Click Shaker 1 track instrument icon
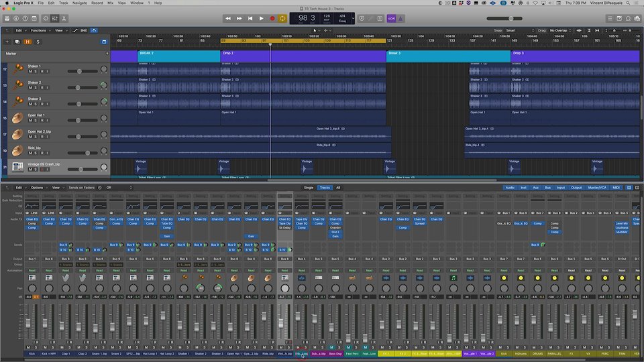The height and width of the screenshot is (362, 644). [x=17, y=69]
